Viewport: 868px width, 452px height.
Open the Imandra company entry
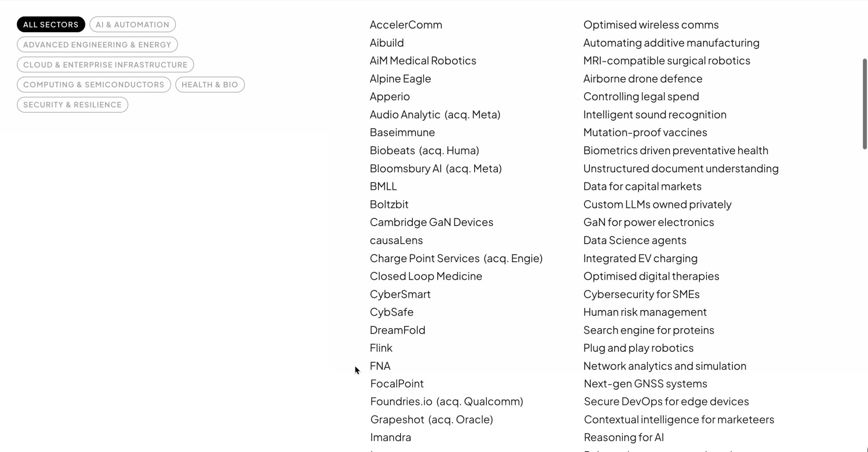tap(390, 437)
